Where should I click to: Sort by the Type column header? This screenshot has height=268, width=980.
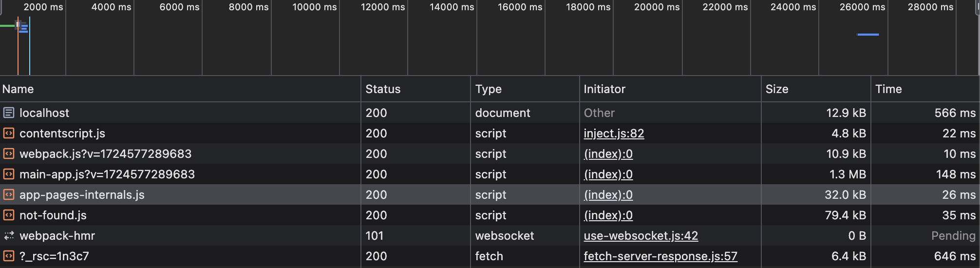click(488, 89)
